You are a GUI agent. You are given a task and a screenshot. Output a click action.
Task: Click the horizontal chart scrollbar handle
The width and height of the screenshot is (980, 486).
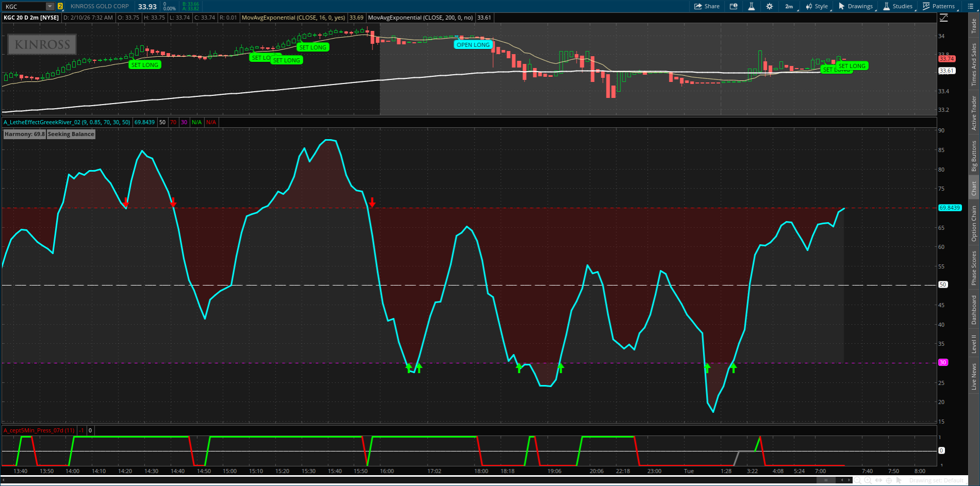[x=826, y=480]
